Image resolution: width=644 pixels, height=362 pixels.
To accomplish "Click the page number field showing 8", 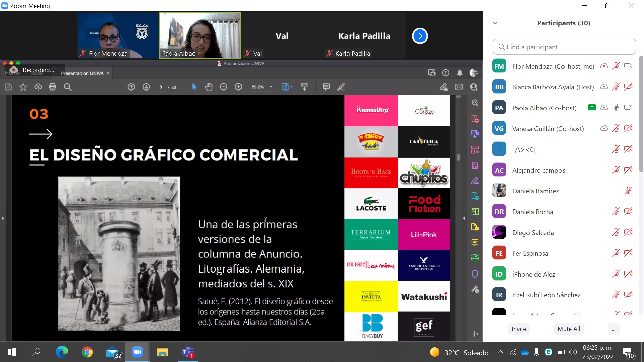I will pyautogui.click(x=161, y=87).
